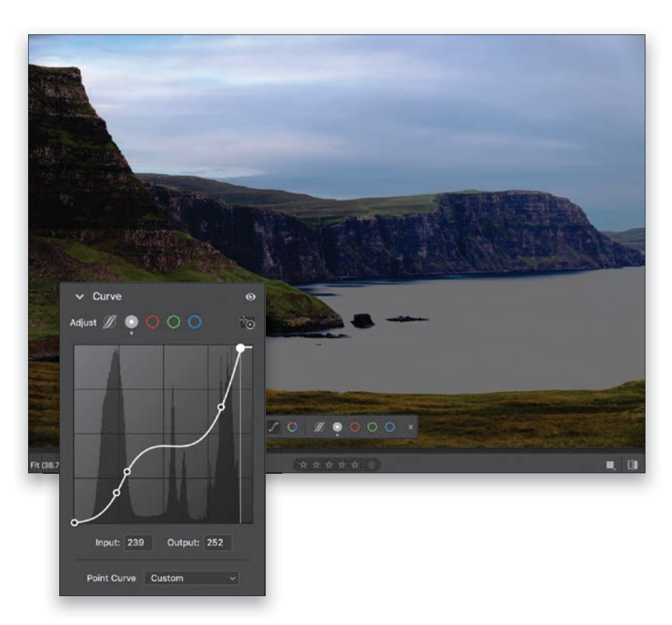Select red channel in floating toolbar
Image resolution: width=672 pixels, height=625 pixels.
pos(355,427)
